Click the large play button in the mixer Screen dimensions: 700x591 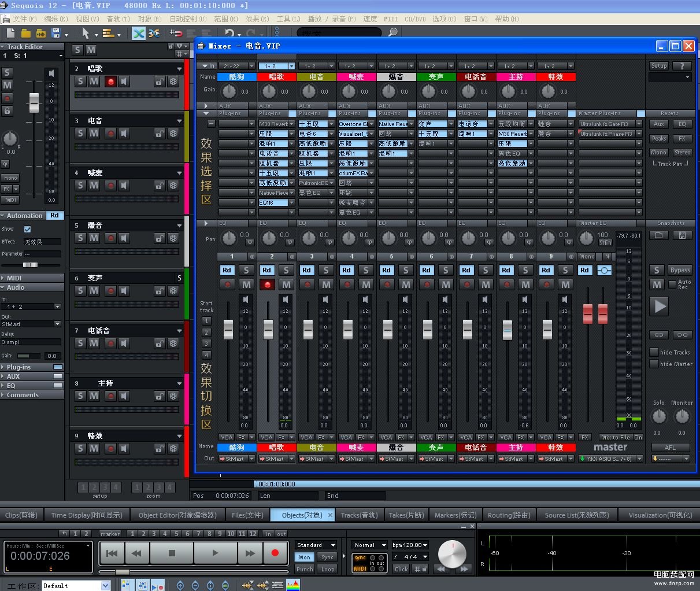tap(660, 306)
